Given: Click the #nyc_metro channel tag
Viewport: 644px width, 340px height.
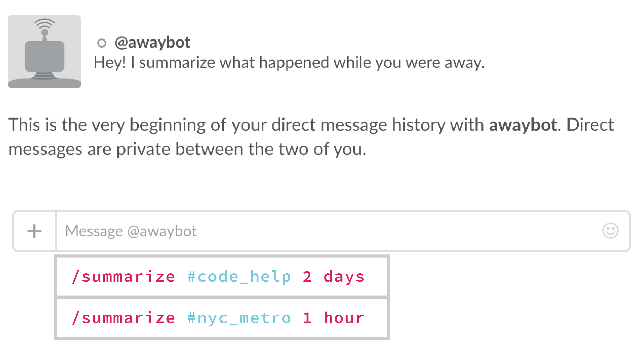Looking at the screenshot, I should pos(239,318).
